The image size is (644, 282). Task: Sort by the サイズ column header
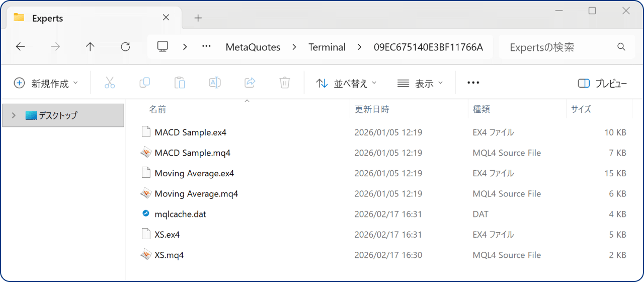pyautogui.click(x=581, y=109)
